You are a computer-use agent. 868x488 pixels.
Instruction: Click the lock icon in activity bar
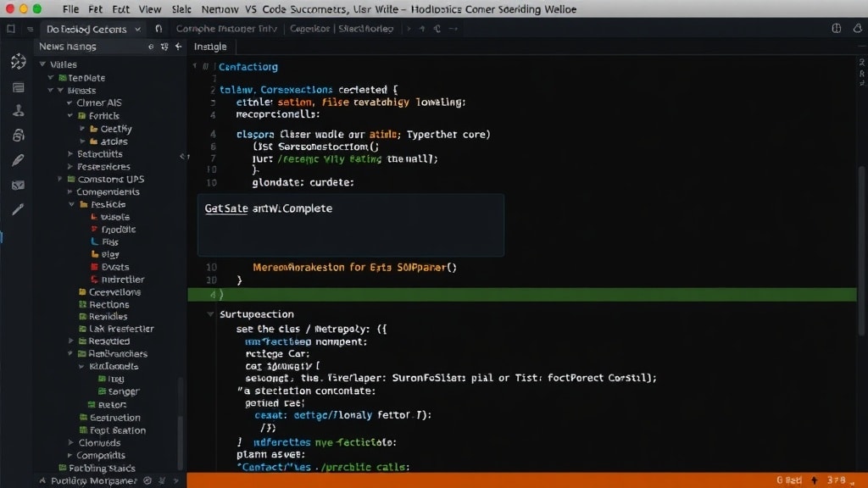pyautogui.click(x=18, y=136)
